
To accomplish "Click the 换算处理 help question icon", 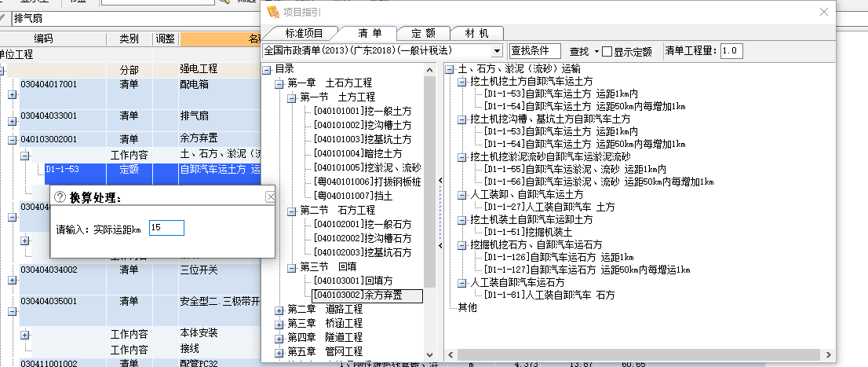I will 61,197.
